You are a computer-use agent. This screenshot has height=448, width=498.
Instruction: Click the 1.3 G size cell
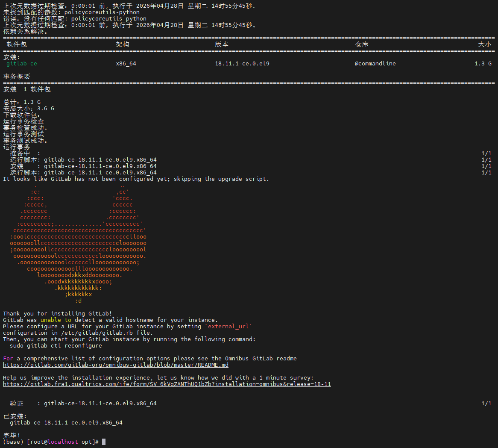click(x=483, y=64)
